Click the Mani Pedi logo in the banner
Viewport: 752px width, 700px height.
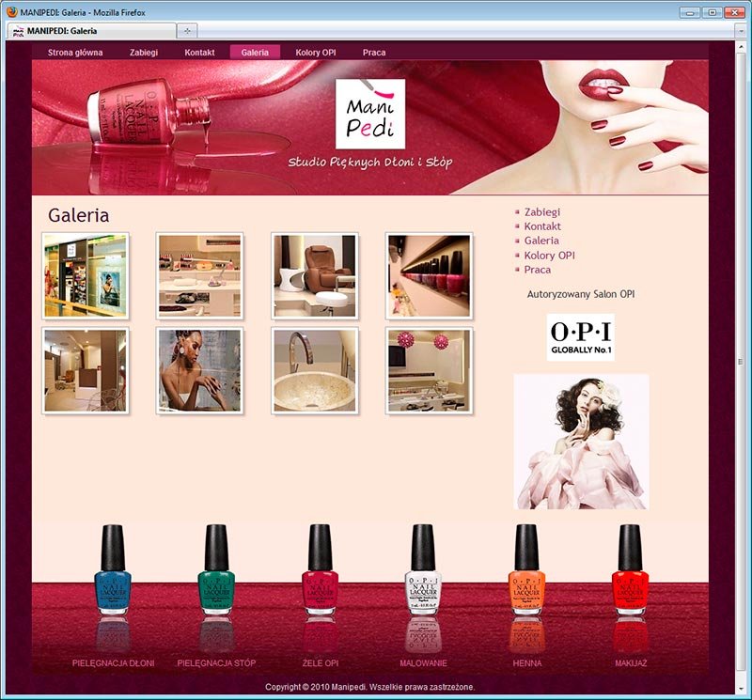pos(370,114)
